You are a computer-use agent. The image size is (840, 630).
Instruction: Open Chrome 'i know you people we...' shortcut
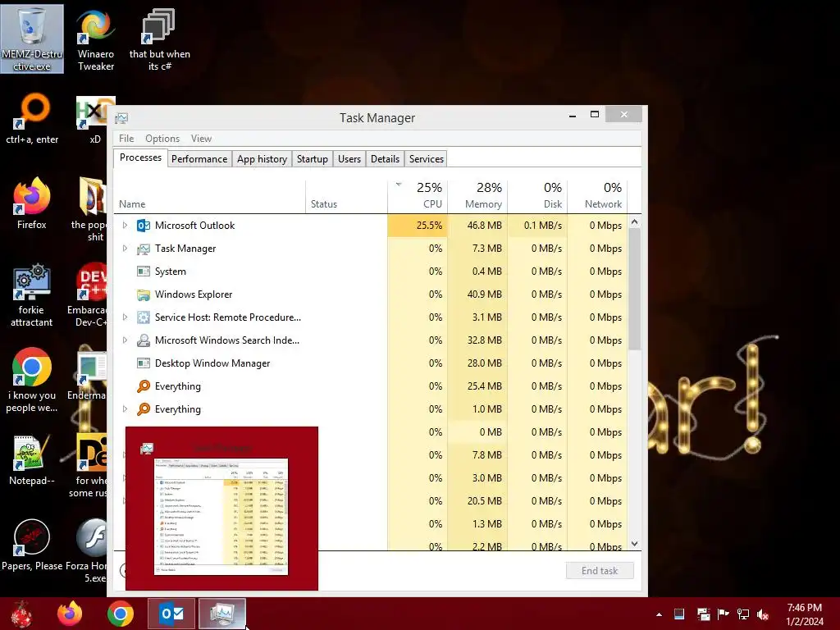tap(32, 381)
